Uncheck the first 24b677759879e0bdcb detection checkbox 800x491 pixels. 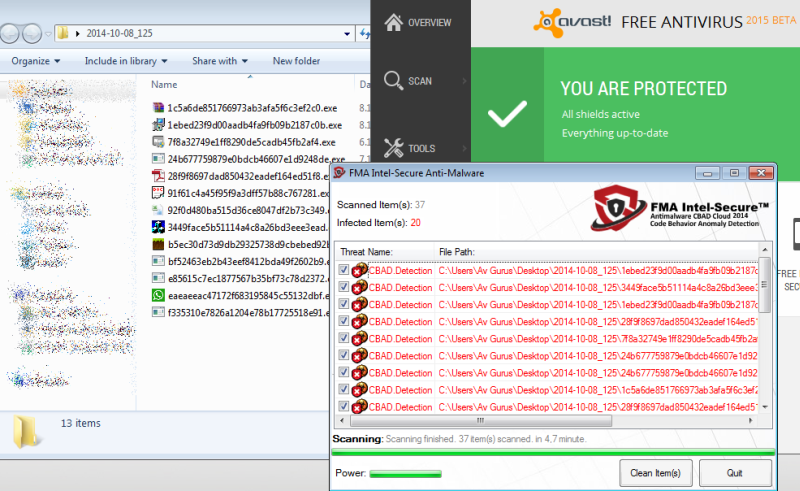343,355
